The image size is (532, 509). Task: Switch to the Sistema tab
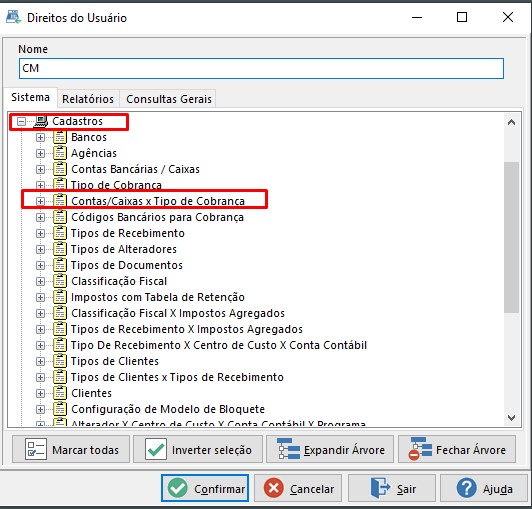[x=31, y=97]
